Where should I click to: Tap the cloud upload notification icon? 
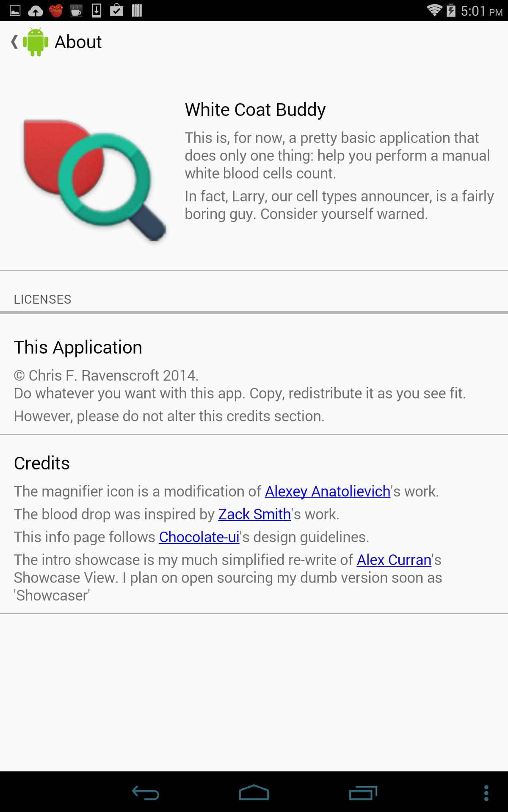coord(36,11)
